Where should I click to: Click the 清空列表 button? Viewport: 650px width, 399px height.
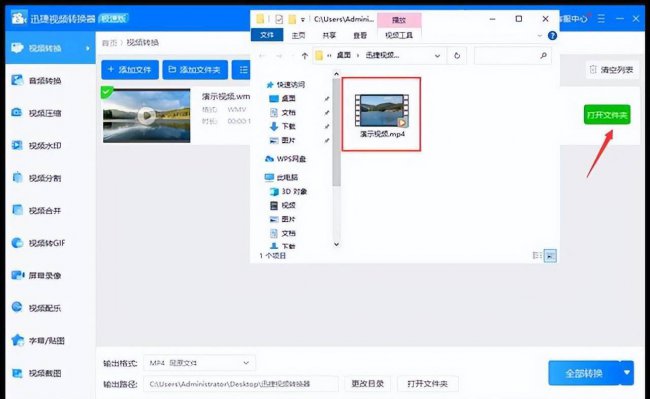(x=612, y=70)
